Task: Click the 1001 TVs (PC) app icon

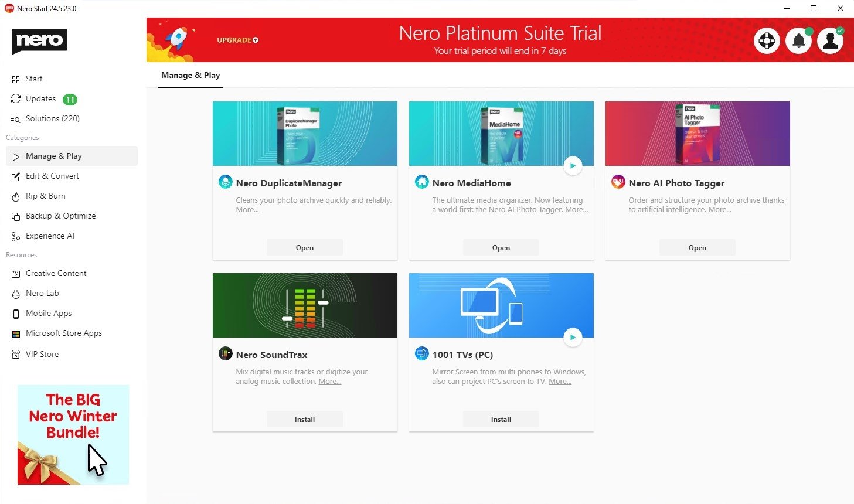Action: [x=422, y=353]
